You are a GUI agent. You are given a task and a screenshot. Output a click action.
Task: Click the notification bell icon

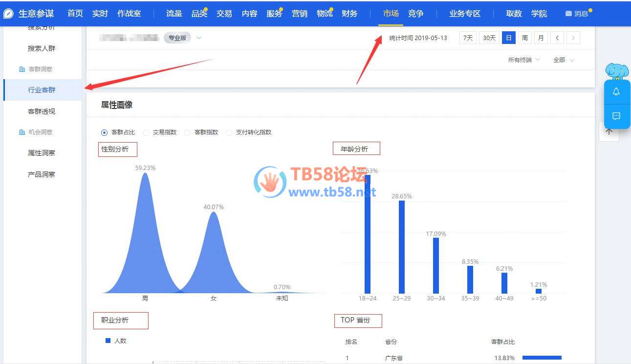pyautogui.click(x=616, y=92)
